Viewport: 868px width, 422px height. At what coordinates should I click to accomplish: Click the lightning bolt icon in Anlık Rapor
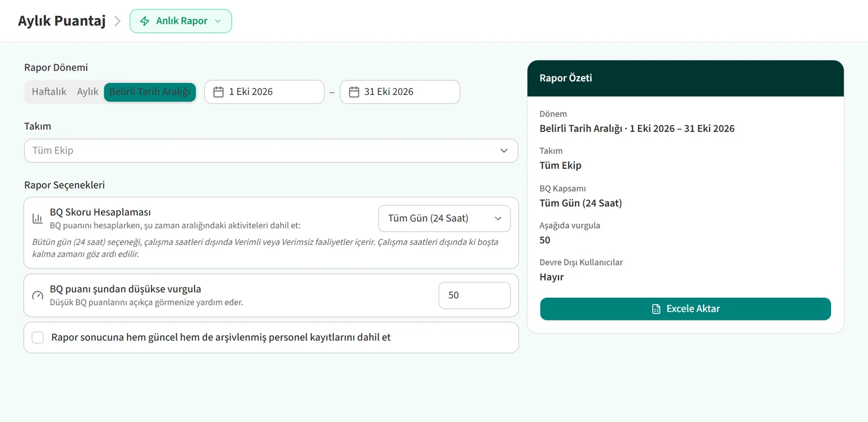point(145,21)
